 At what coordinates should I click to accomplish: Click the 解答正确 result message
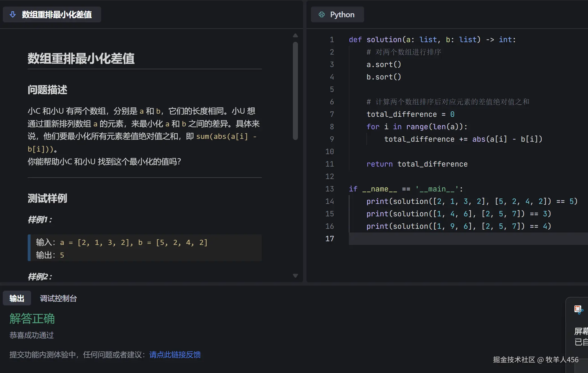point(32,319)
